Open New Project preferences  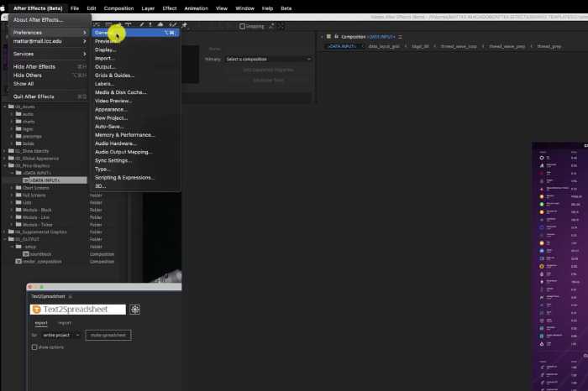136,118
